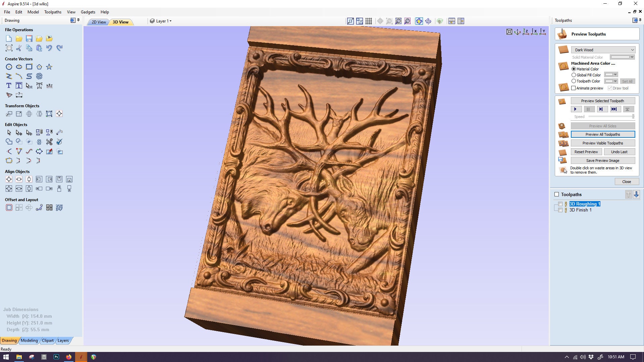Select the 3D Roughing 1 toolpath

(585, 204)
